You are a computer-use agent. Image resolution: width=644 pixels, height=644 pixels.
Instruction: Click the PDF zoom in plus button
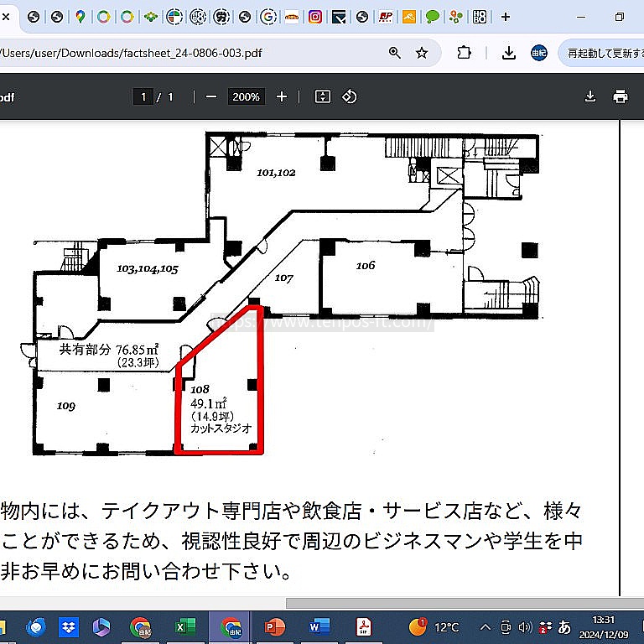[x=282, y=97]
